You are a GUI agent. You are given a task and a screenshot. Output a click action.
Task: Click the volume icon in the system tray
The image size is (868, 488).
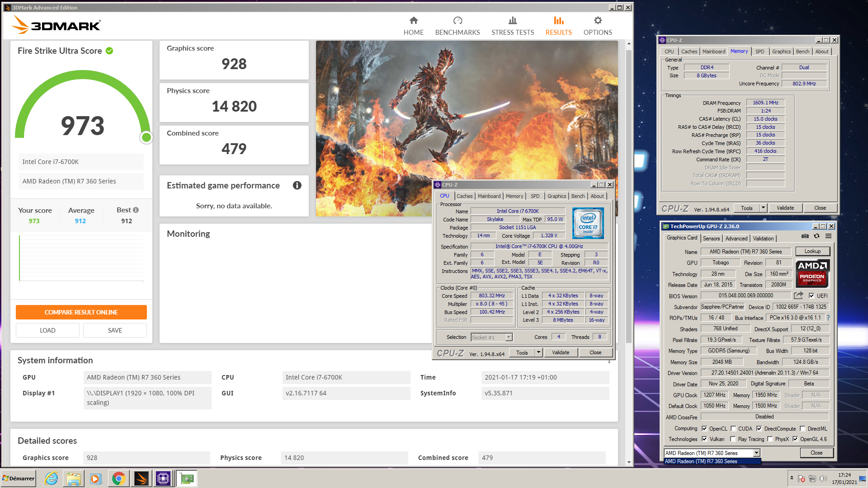(823, 479)
